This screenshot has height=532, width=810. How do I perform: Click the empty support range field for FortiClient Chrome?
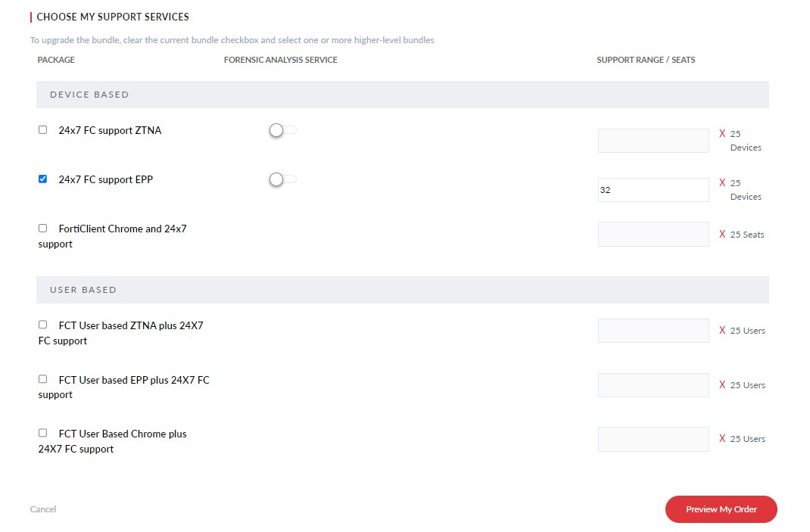point(653,234)
